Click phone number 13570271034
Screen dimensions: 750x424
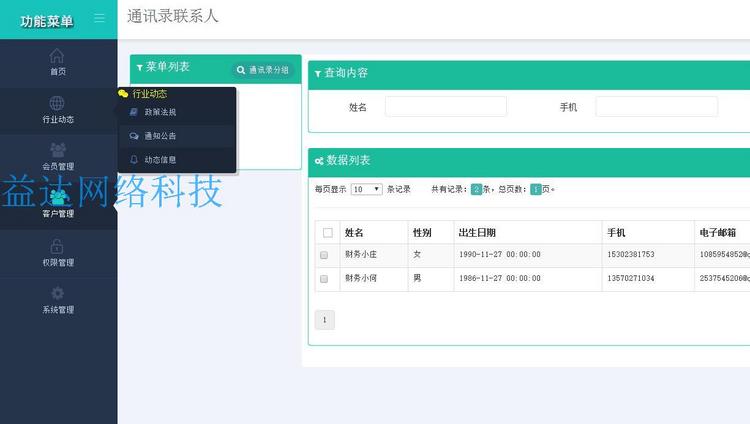[630, 278]
